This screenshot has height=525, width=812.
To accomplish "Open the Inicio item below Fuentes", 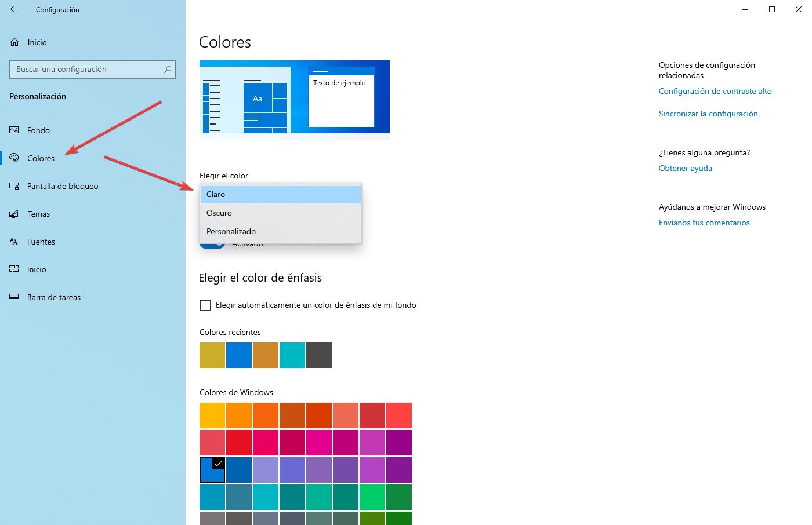I will point(37,269).
